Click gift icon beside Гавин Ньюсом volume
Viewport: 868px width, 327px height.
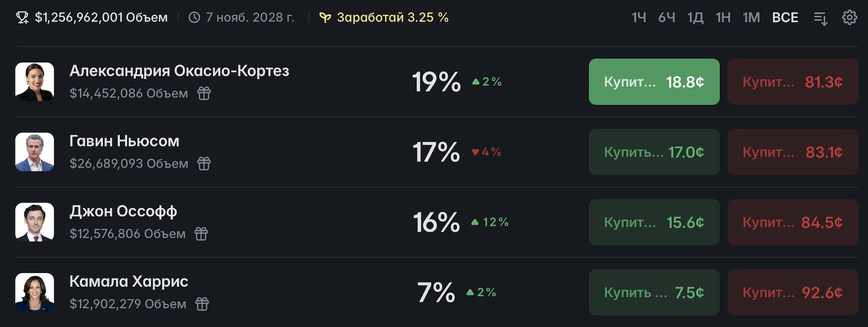[204, 164]
